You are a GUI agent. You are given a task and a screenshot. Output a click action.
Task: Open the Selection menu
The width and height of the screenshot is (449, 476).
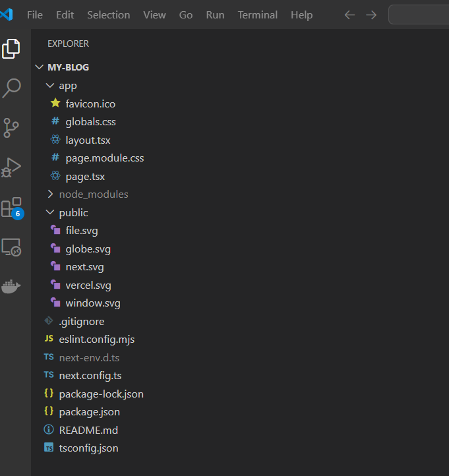tap(108, 15)
